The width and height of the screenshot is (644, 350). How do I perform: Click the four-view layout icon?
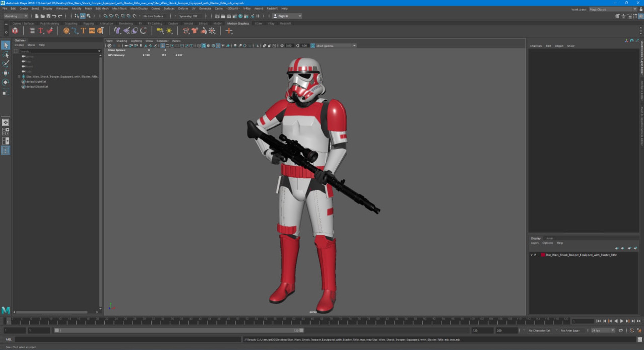pyautogui.click(x=6, y=132)
